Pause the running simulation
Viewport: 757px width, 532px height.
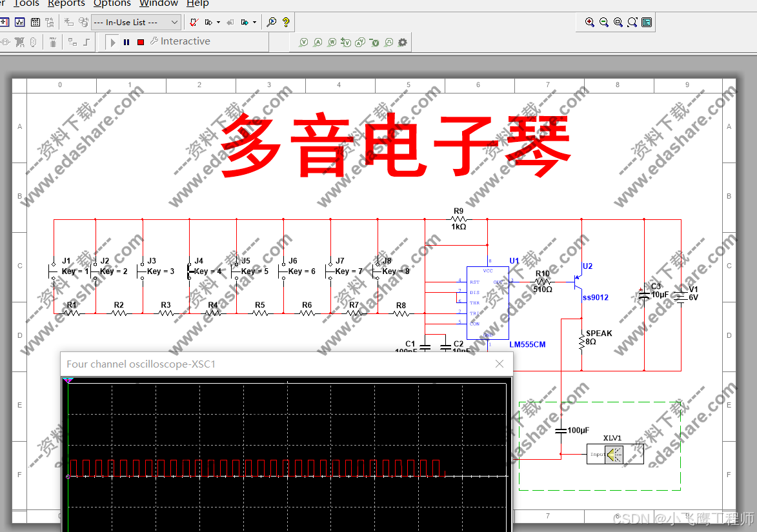pos(126,41)
